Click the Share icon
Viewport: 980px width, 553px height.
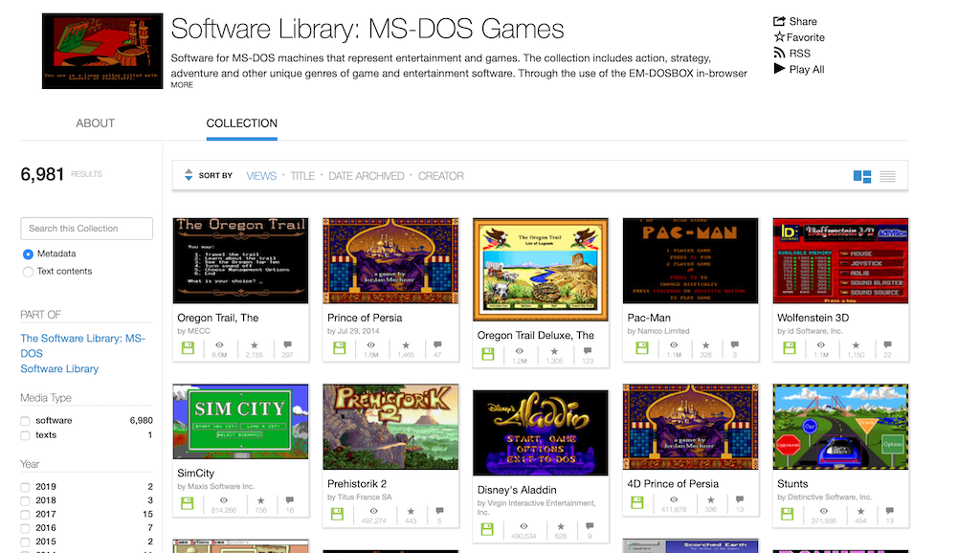point(779,21)
